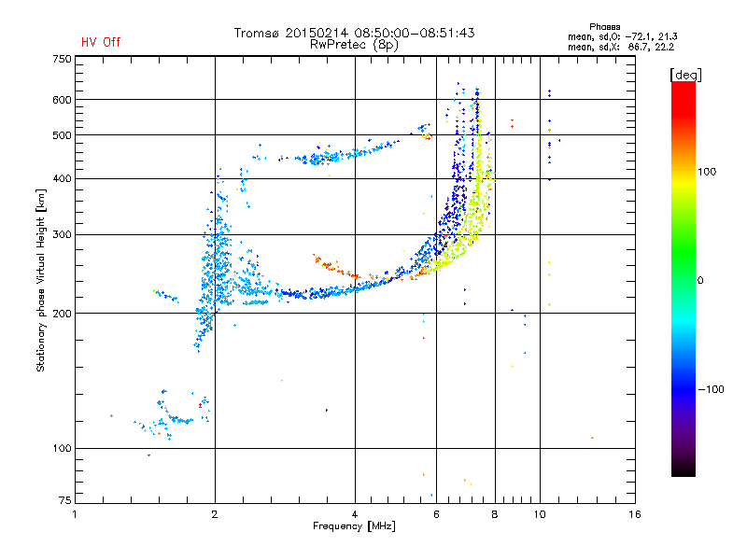Click the '[deg]' colorbar unit label
The image size is (747, 560).
click(x=685, y=75)
